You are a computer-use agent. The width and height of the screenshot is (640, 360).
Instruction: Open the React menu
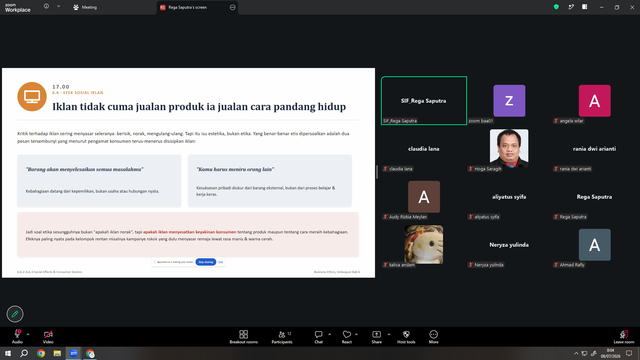[347, 337]
